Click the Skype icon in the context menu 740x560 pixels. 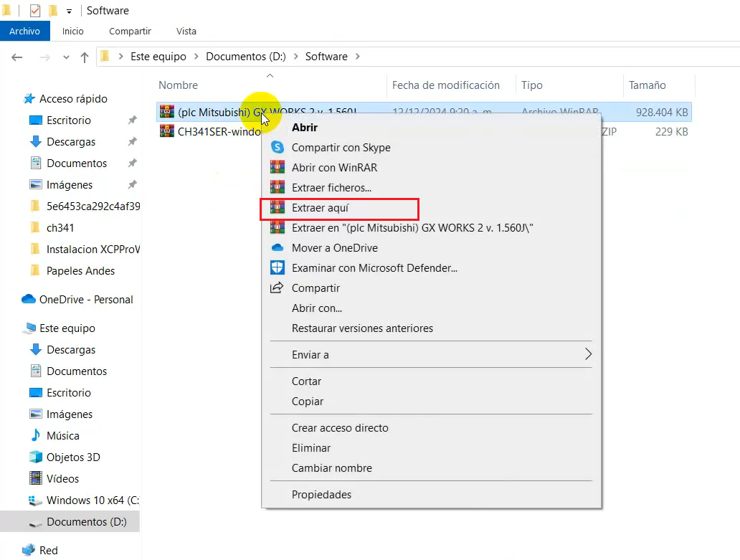coord(277,147)
